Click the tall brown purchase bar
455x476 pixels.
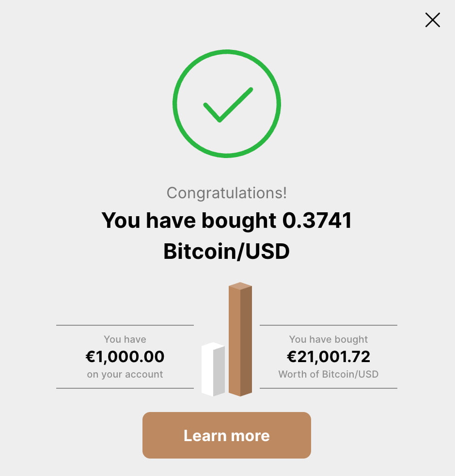pos(240,339)
